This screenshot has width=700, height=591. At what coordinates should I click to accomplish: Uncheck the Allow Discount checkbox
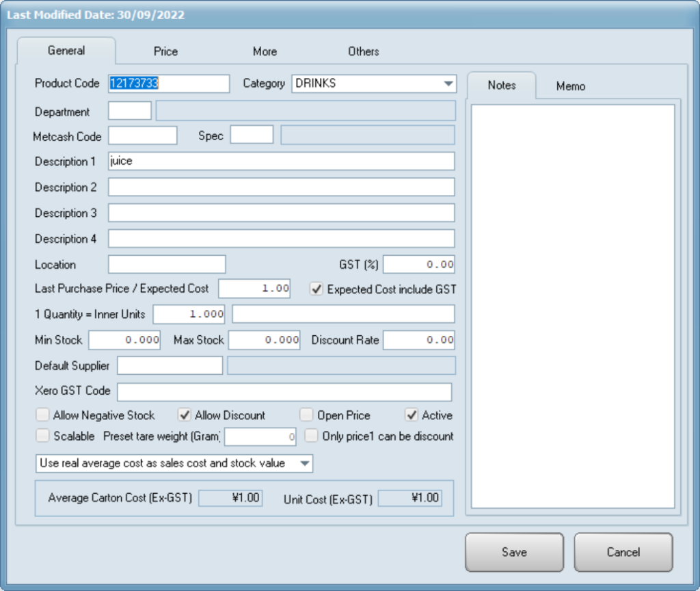(185, 415)
